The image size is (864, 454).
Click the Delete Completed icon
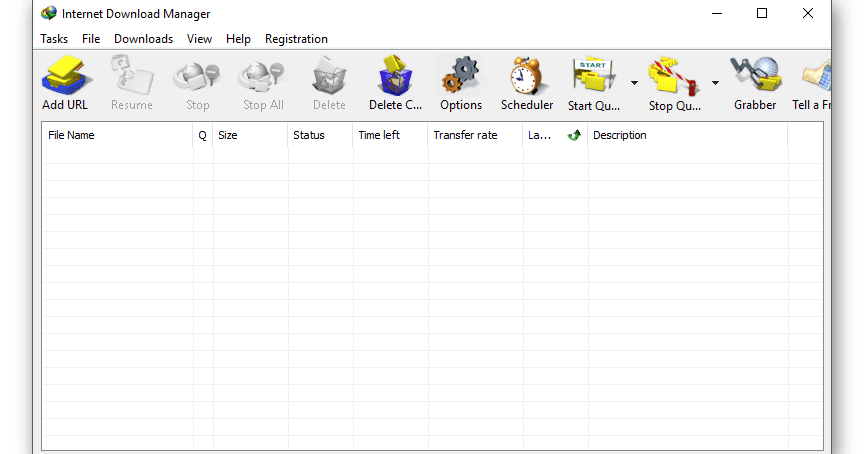tap(395, 75)
